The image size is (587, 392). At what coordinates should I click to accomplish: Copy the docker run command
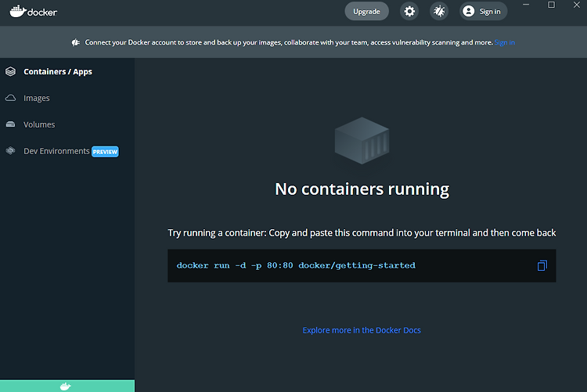tap(542, 265)
